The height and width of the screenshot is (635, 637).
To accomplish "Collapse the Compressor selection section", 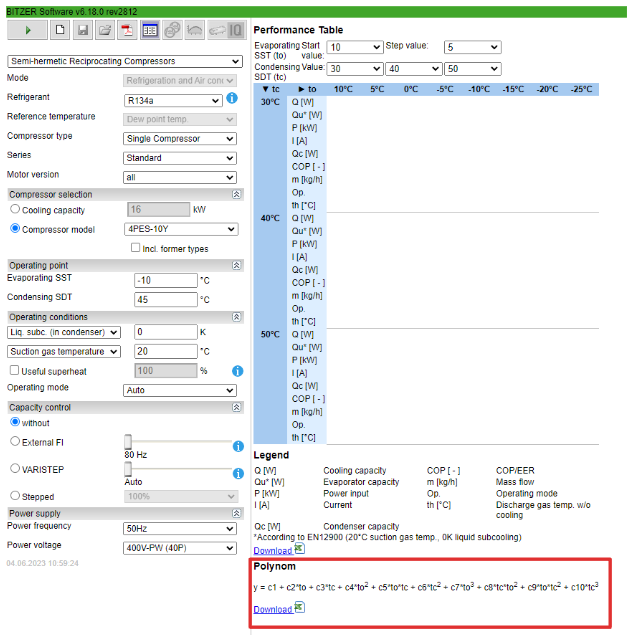I will point(236,194).
